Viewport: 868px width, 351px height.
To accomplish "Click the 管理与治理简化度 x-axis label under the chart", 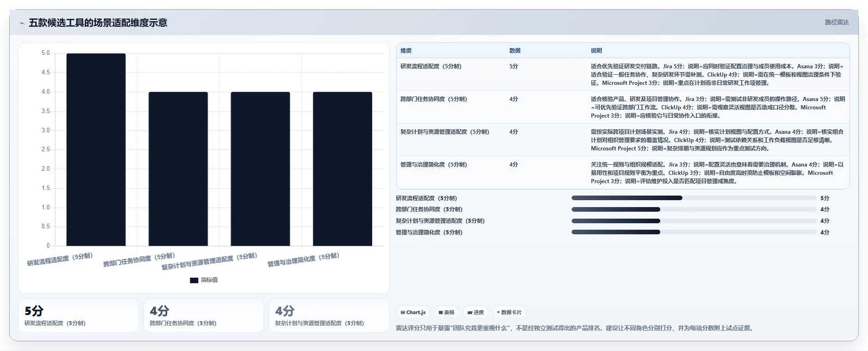I will pyautogui.click(x=303, y=260).
